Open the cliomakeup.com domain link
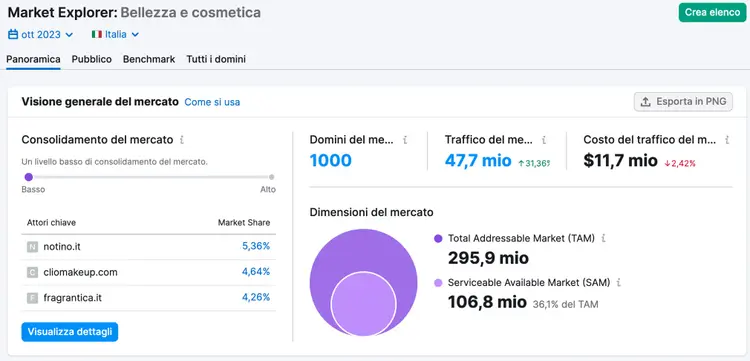Viewport: 750px width, 361px height. (80, 273)
